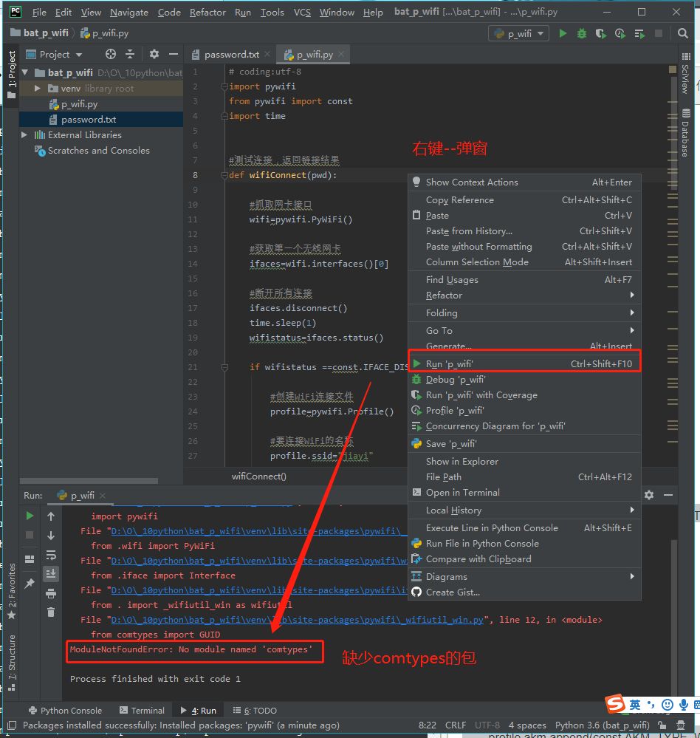Open the 6: TODO tab
This screenshot has height=738, width=700.
tap(255, 710)
